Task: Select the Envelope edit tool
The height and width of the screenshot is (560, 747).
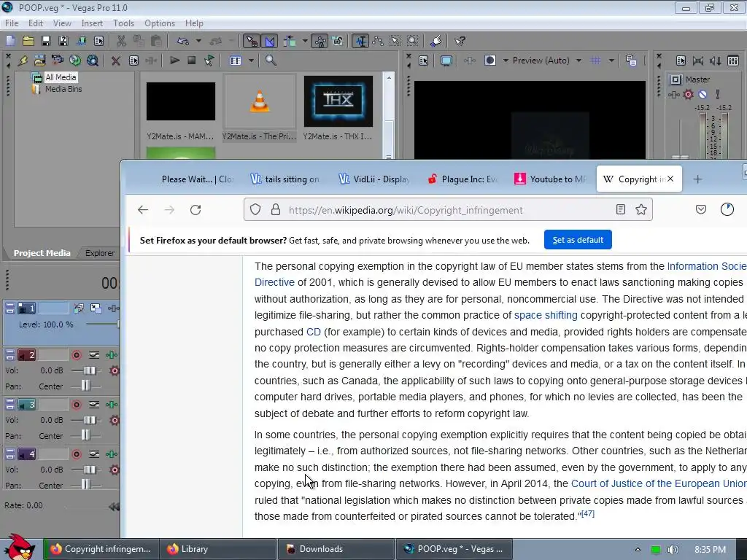Action: [x=378, y=41]
